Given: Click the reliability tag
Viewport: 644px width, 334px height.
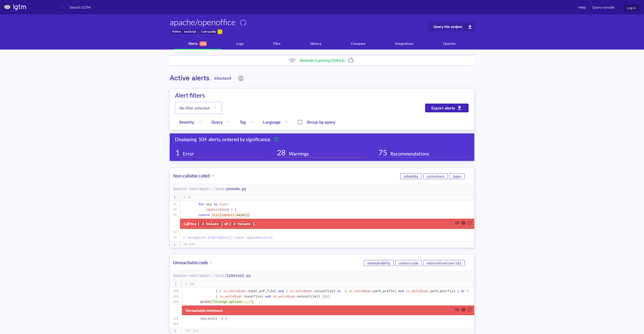Looking at the screenshot, I should [411, 176].
